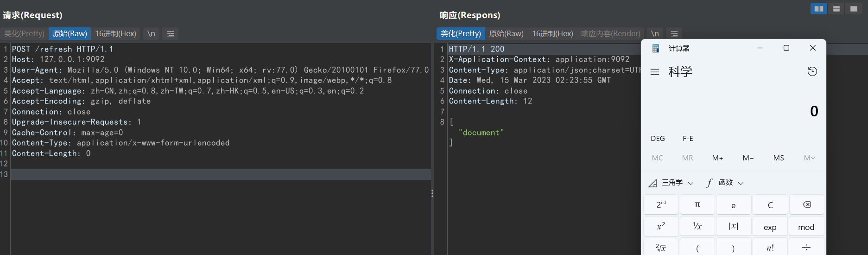Open response 16进制(Hex) tab
The image size is (868, 255).
(552, 33)
